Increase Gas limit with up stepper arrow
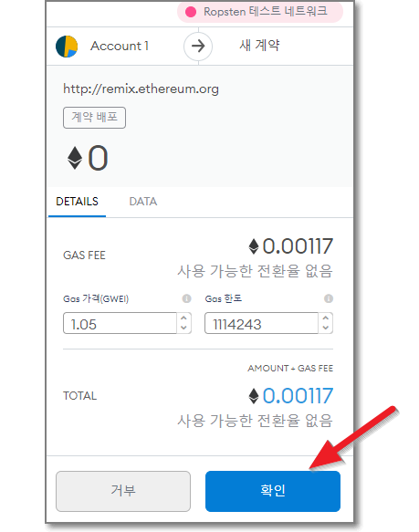Screen dimensions: 419x532 [x=326, y=318]
